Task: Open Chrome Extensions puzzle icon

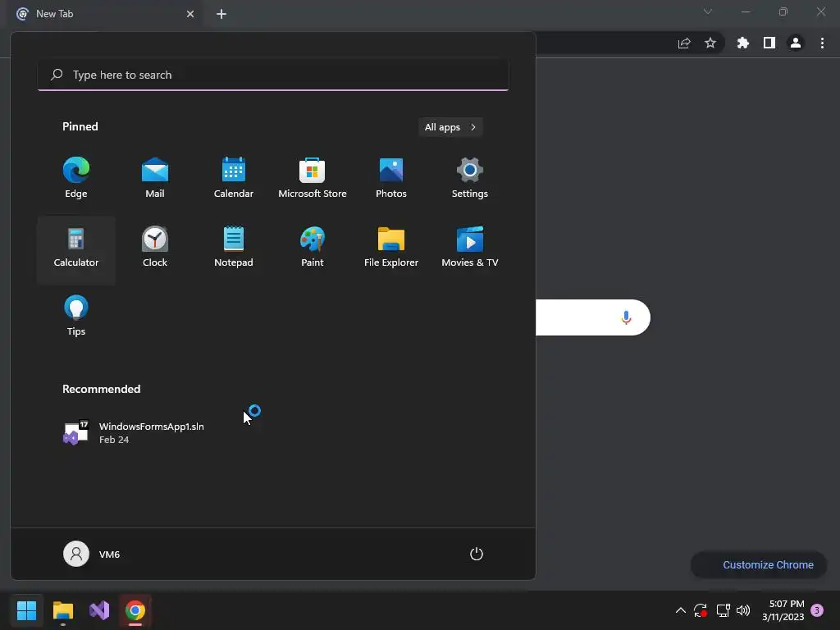Action: tap(743, 43)
